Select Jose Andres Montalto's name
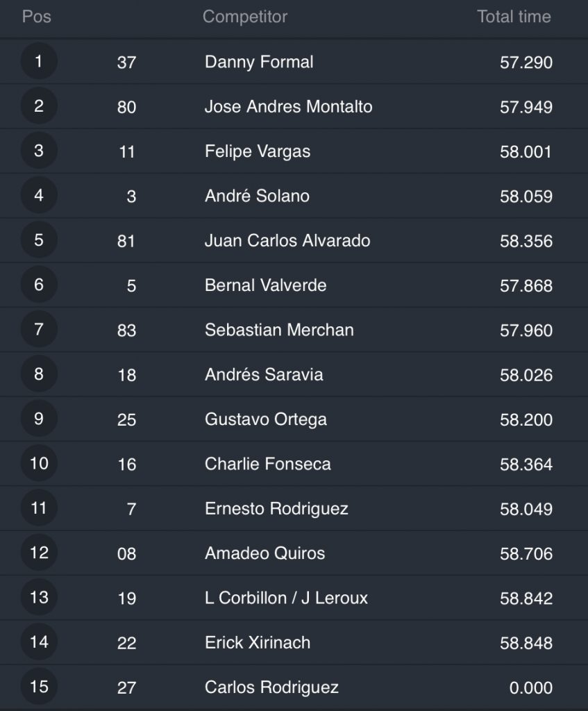Screen dimensions: 588x711 click(288, 106)
